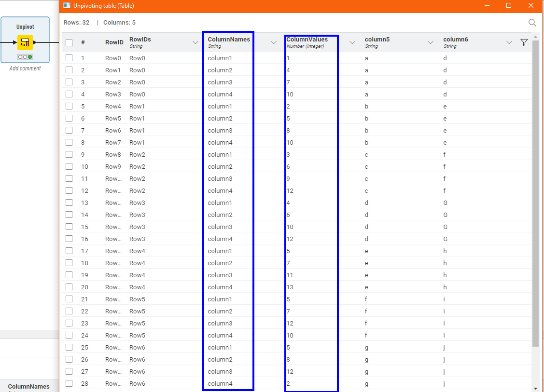Open the table filter funnel icon
Screen dimensions: 544x392
coord(524,42)
